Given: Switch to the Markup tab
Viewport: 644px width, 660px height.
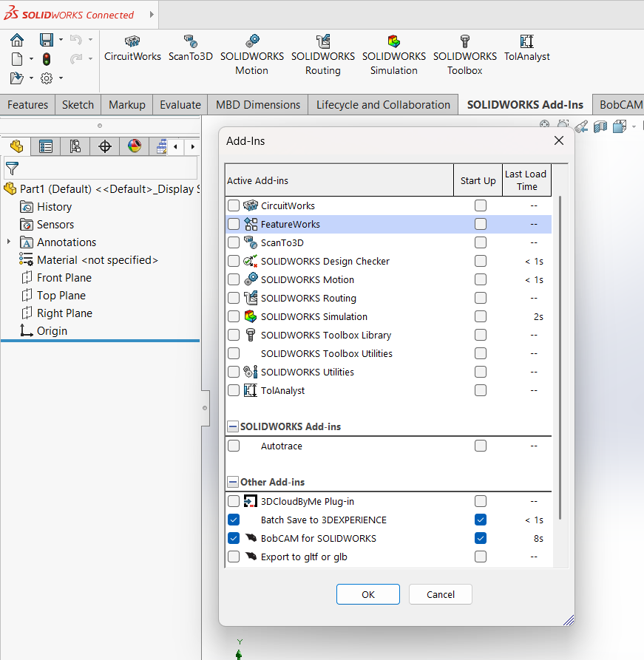Looking at the screenshot, I should click(126, 105).
